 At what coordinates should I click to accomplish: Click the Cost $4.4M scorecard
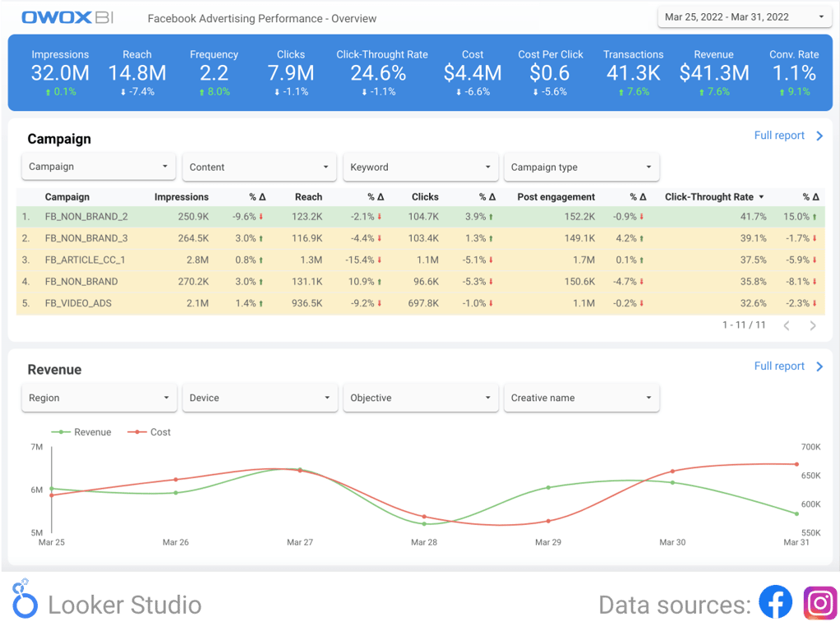[473, 73]
